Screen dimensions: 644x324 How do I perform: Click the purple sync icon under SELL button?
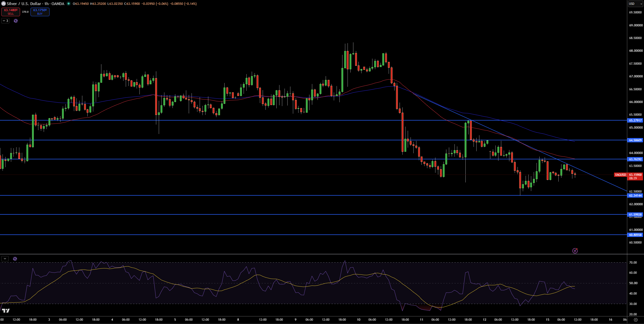pos(16,21)
